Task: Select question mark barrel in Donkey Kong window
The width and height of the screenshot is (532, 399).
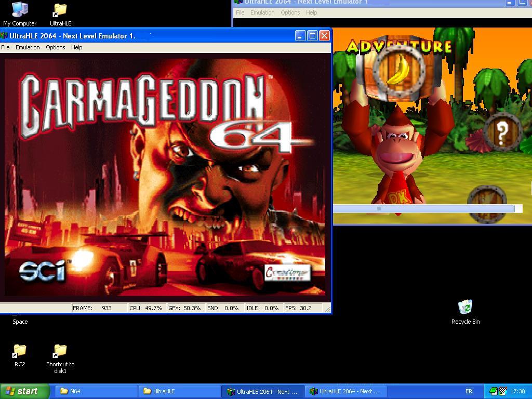Action: 502,131
